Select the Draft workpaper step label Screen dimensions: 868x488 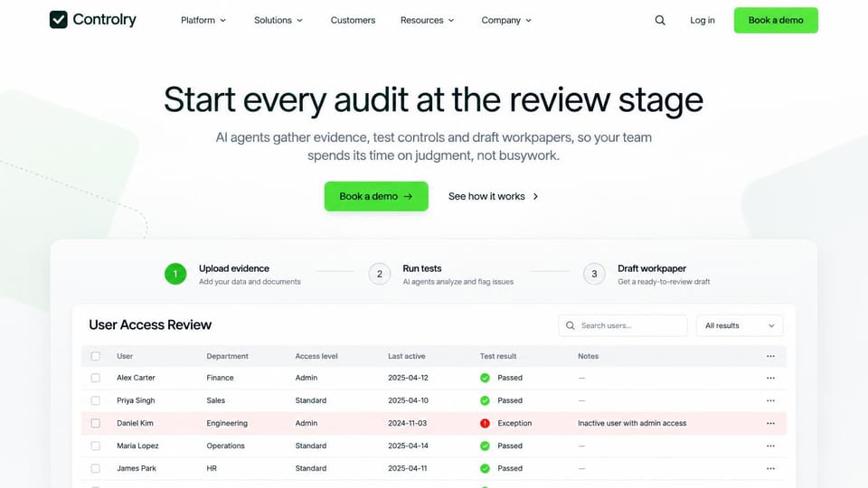652,268
